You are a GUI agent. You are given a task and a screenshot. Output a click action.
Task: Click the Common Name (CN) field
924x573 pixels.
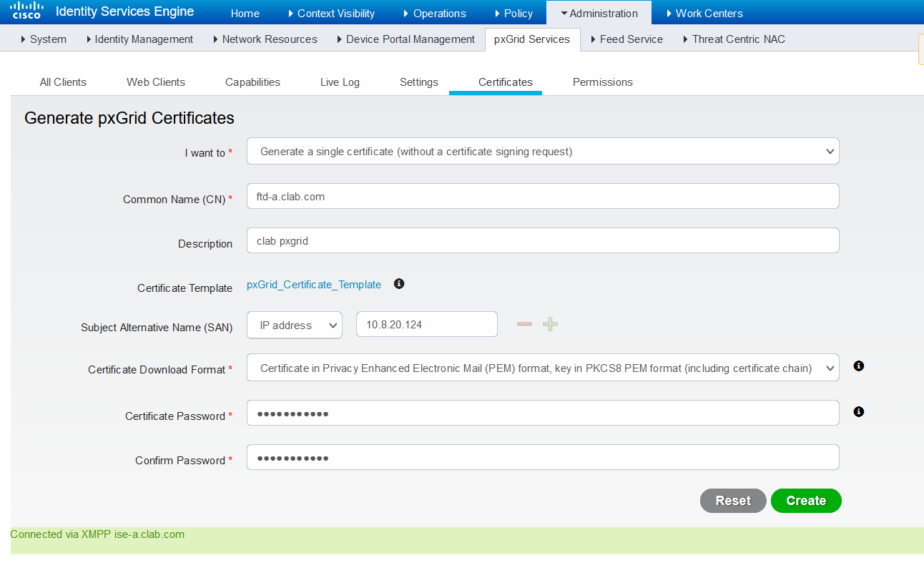(x=543, y=196)
